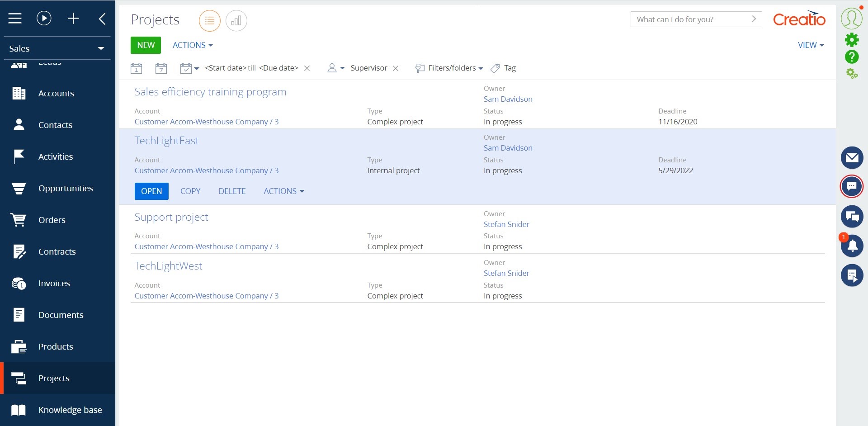The height and width of the screenshot is (426, 868).
Task: Expand the Actions dropdown
Action: (192, 45)
